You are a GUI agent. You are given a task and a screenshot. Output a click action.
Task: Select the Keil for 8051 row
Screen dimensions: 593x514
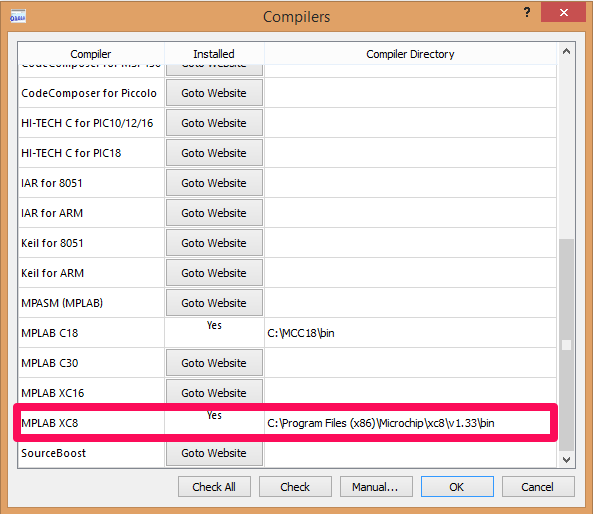287,243
